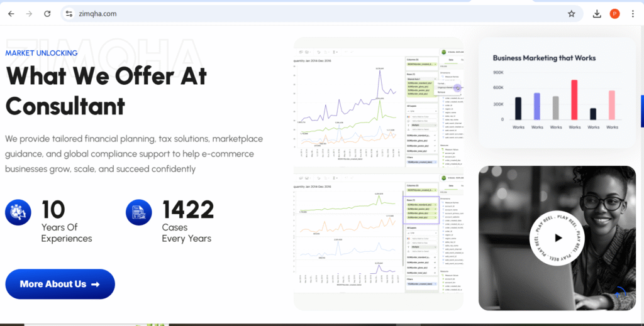
Task: Open Chrome's three-dot menu
Action: tap(632, 13)
